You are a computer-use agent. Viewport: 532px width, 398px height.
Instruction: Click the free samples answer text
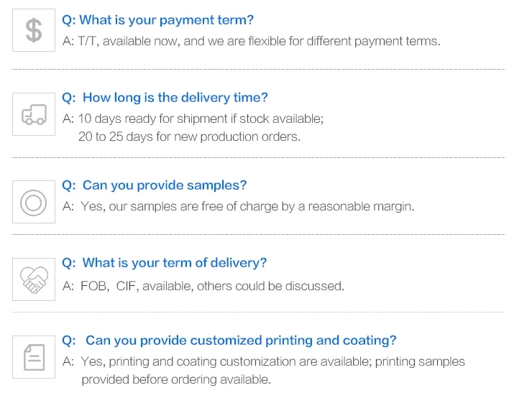(239, 206)
